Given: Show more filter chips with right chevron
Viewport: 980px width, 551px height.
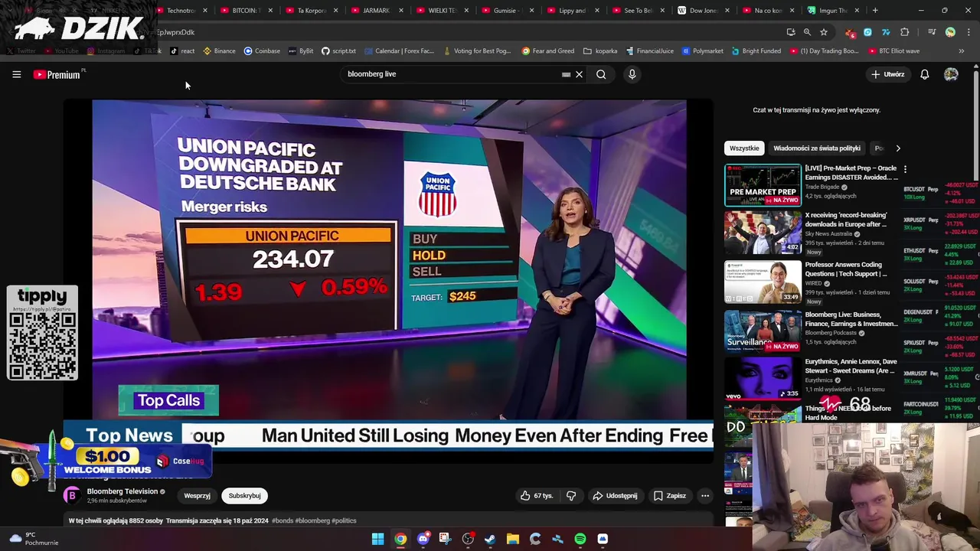Looking at the screenshot, I should point(898,148).
